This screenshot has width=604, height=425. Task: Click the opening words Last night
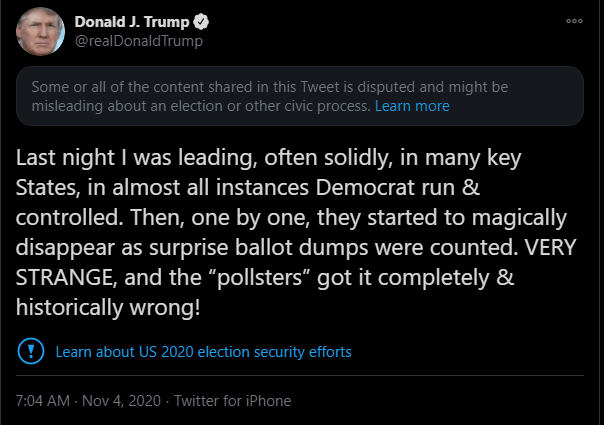(x=65, y=158)
